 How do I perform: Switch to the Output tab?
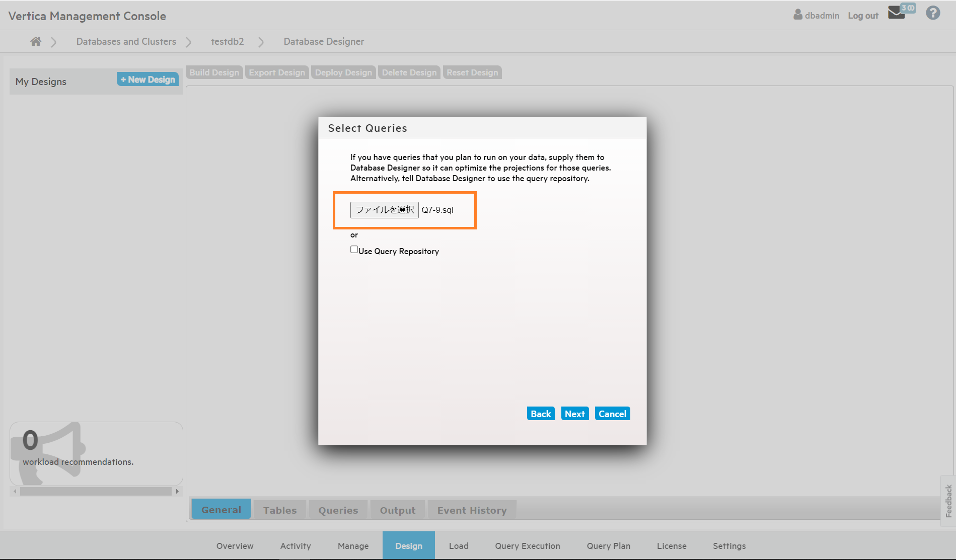(x=398, y=510)
